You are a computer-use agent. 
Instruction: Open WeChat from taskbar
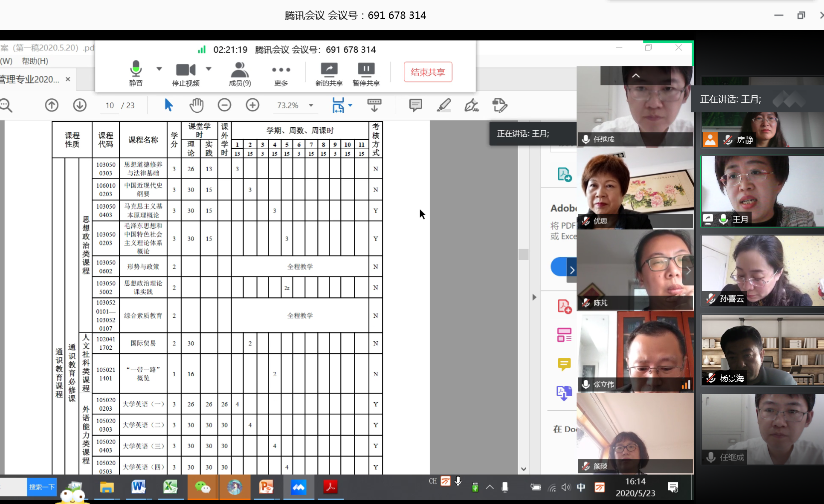pos(202,487)
